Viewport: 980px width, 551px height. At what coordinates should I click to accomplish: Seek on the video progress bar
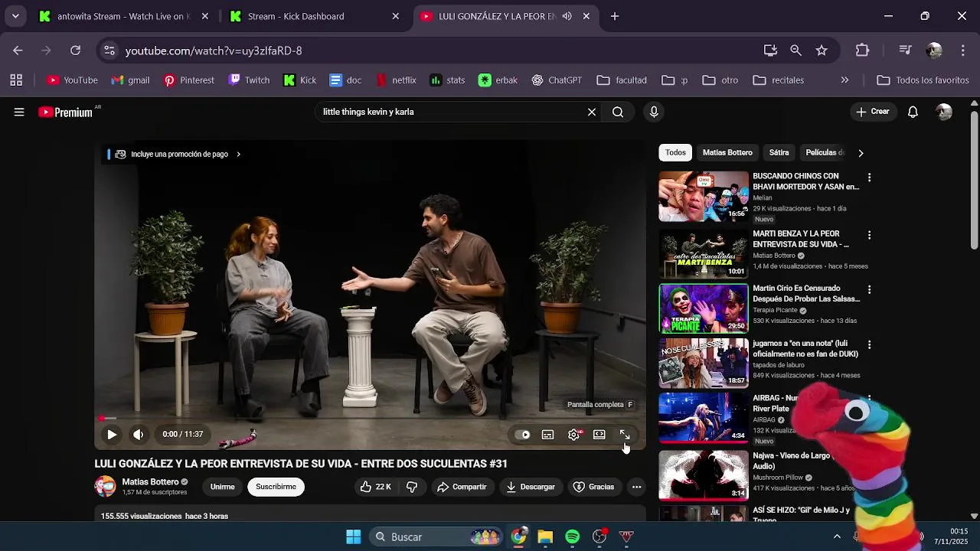(370, 419)
